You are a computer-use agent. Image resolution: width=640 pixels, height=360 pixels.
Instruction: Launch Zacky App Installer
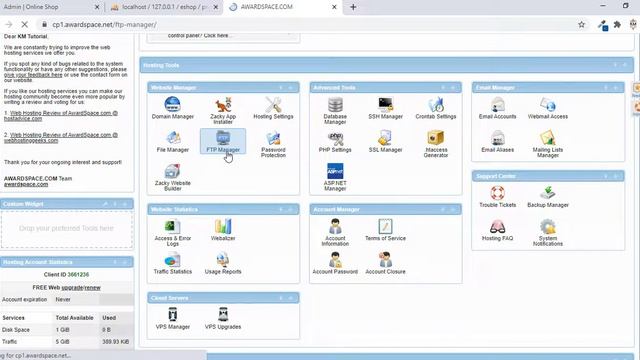point(223,111)
